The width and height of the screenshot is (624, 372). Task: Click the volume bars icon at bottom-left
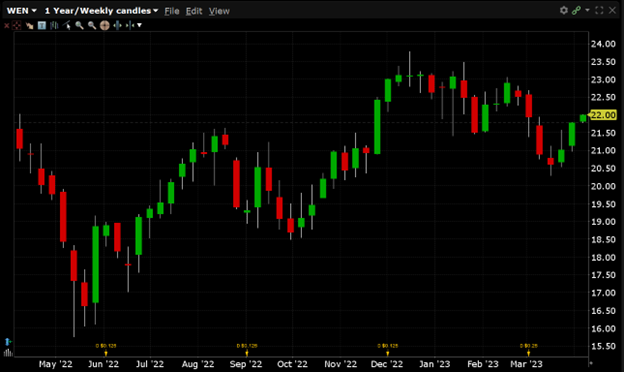click(x=8, y=352)
